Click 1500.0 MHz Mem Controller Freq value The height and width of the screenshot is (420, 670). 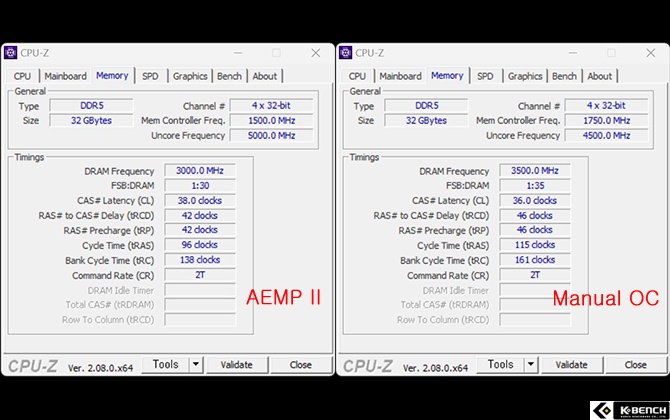(272, 120)
